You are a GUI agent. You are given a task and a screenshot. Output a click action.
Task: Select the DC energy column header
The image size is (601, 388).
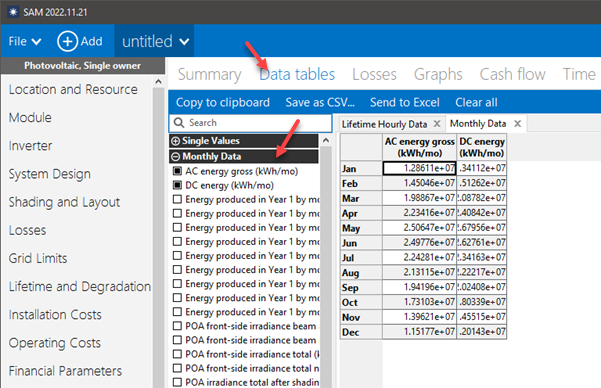[482, 147]
